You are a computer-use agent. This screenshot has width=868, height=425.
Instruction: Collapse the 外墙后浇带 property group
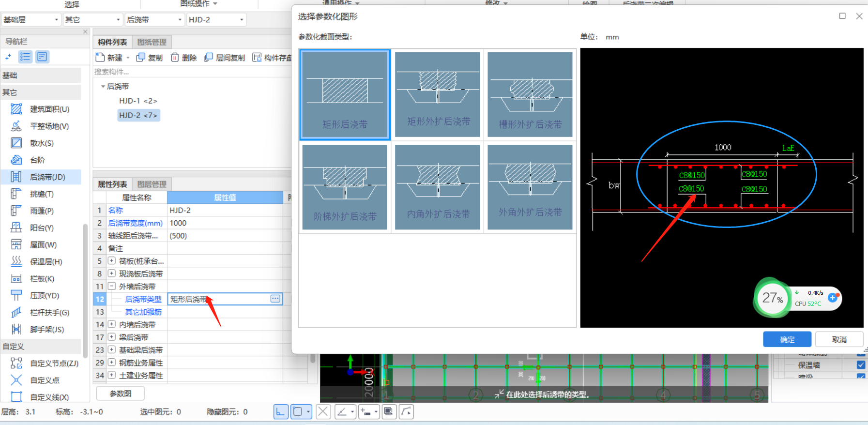click(112, 286)
